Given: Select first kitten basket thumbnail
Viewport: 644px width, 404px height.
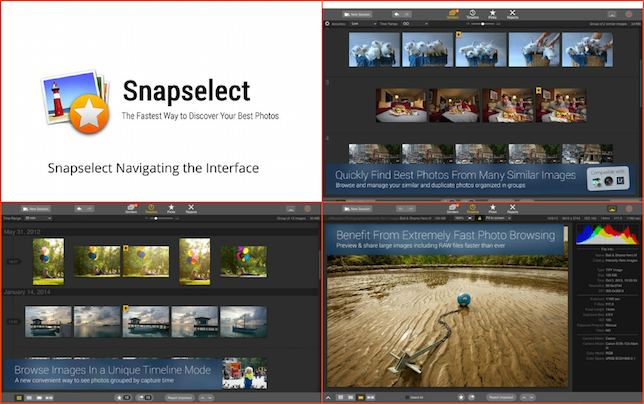Looking at the screenshot, I should 374,50.
